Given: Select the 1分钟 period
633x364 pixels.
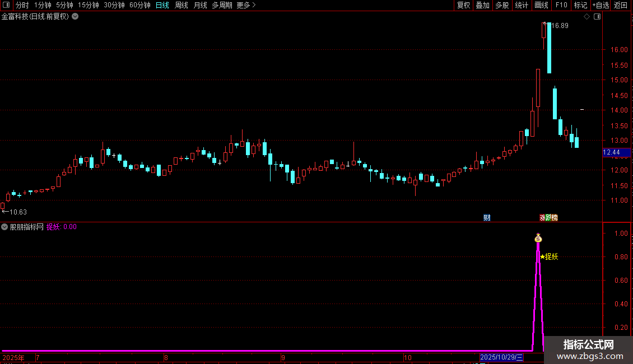Looking at the screenshot, I should click(43, 5).
